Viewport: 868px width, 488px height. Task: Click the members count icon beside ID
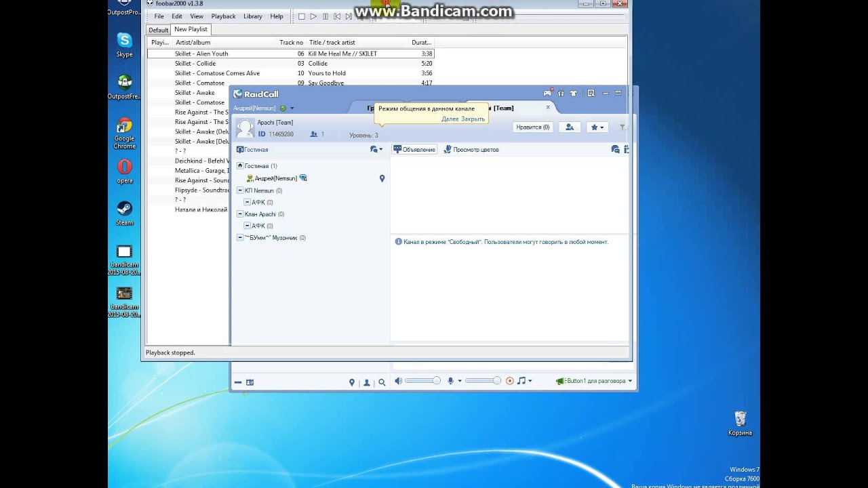click(313, 134)
